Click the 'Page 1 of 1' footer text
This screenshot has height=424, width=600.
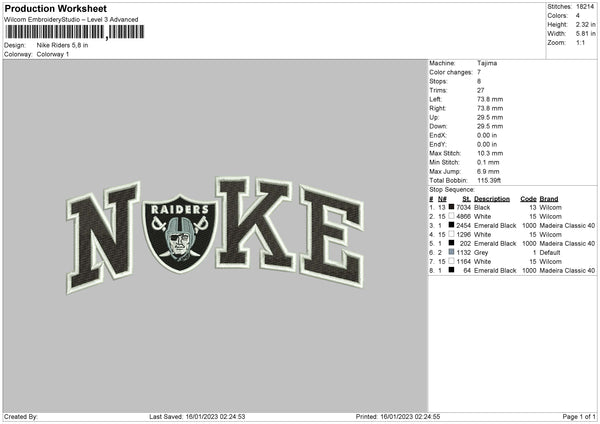[579, 417]
